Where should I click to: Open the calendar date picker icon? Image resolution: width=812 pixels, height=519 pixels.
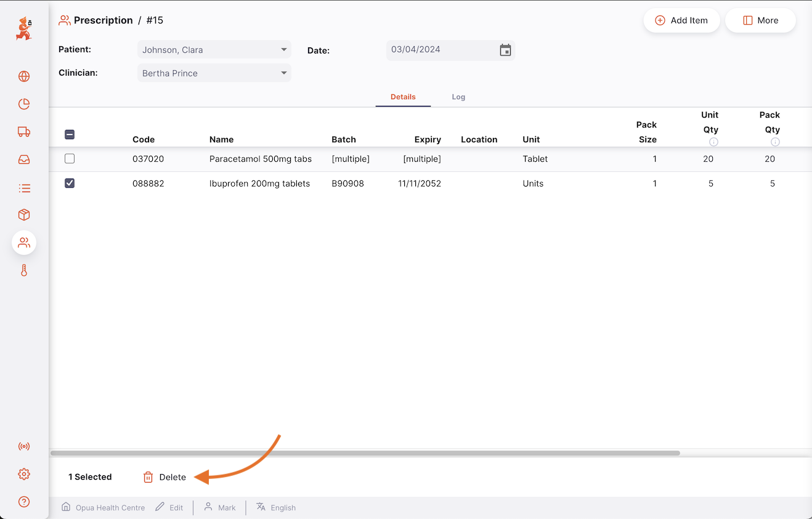[505, 50]
